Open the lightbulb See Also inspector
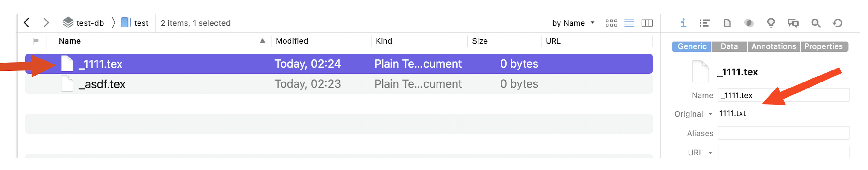This screenshot has width=868, height=170. pyautogui.click(x=771, y=23)
